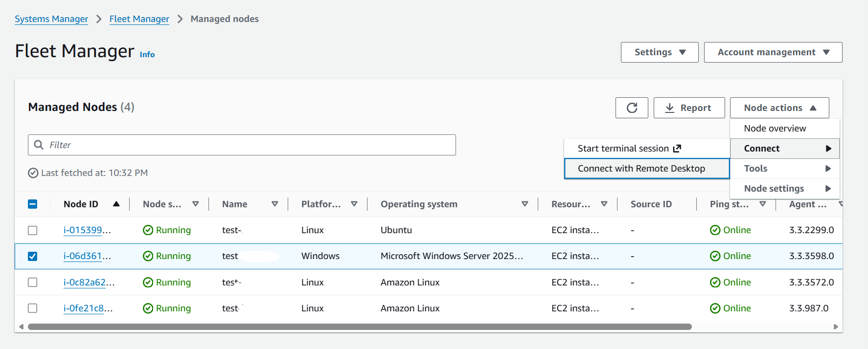Click the Last fetched checkmark icon
Screen dimensions: 868x349
coord(33,173)
